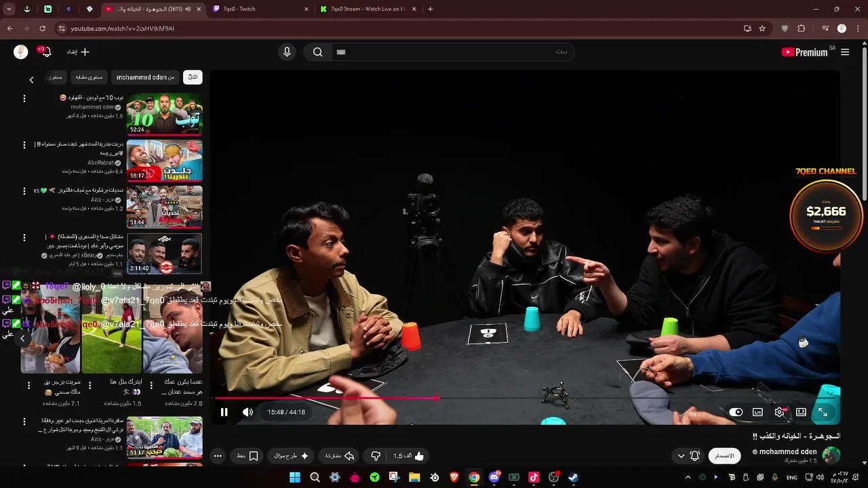Open more actions ellipsis below video
This screenshot has width=868, height=488.
click(x=218, y=456)
